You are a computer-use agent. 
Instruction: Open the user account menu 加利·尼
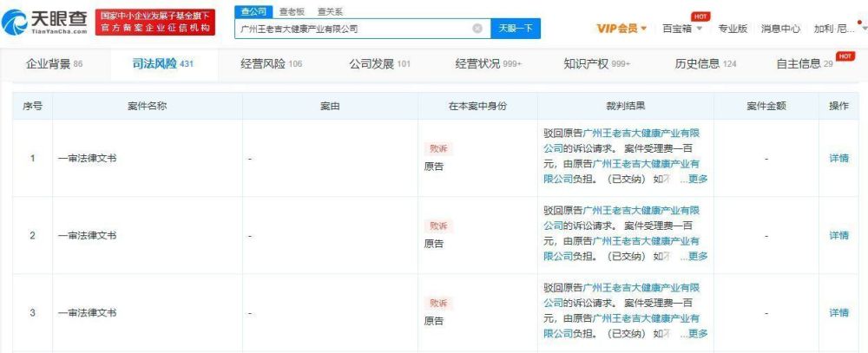click(x=833, y=29)
